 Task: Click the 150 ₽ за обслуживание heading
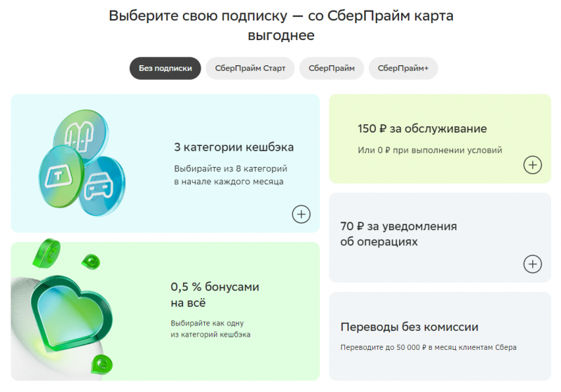(x=422, y=128)
